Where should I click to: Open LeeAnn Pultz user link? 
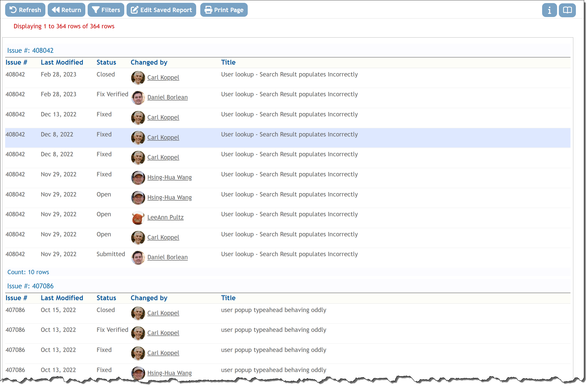[165, 217]
